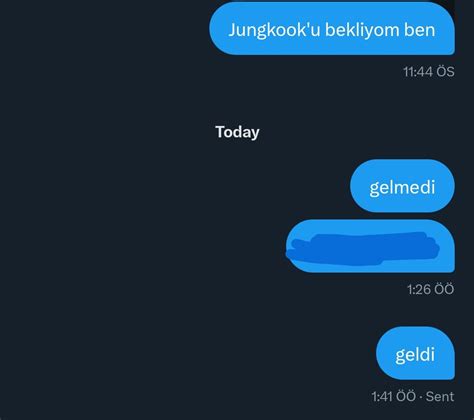The image size is (474, 420).
Task: Click the word "ben" in first message
Action: [x=420, y=30]
